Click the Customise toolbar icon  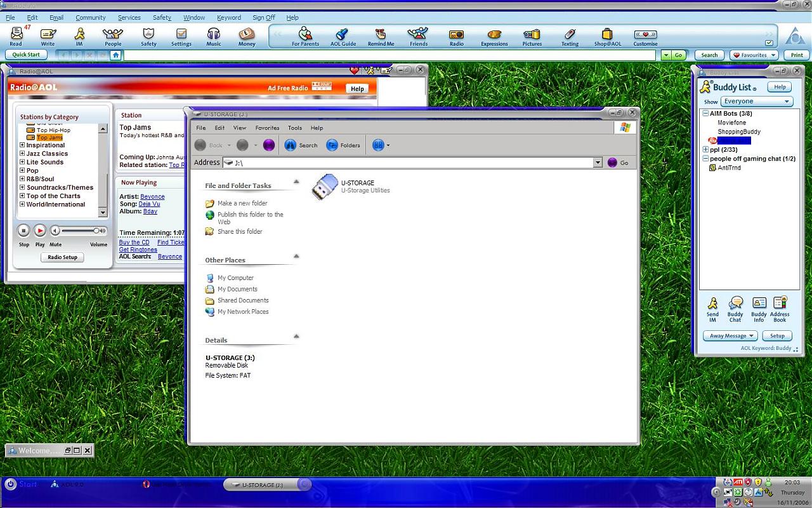click(645, 36)
